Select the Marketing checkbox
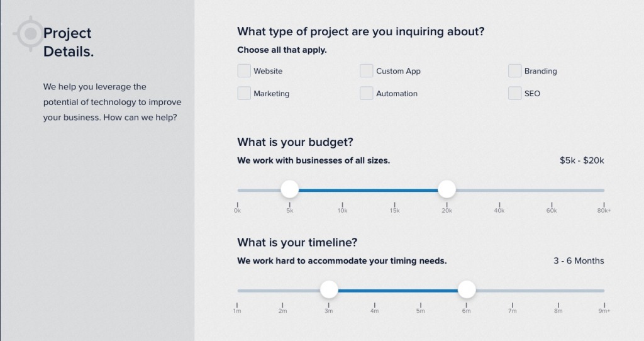 point(244,93)
